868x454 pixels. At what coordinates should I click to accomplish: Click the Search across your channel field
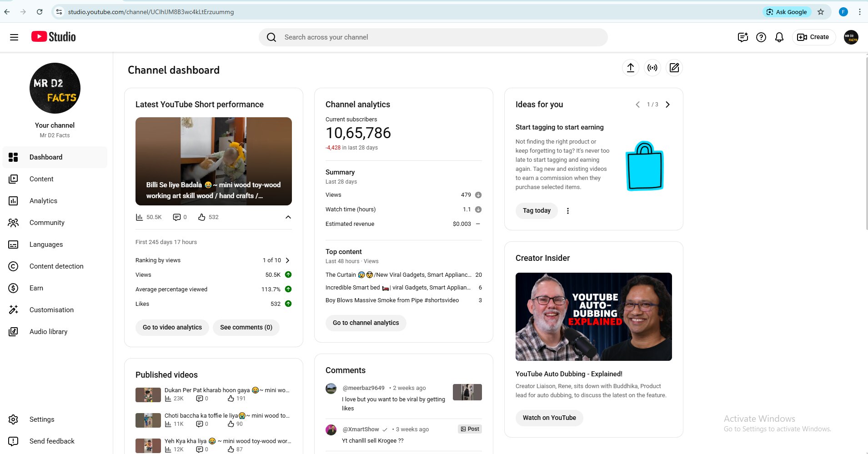coord(433,37)
